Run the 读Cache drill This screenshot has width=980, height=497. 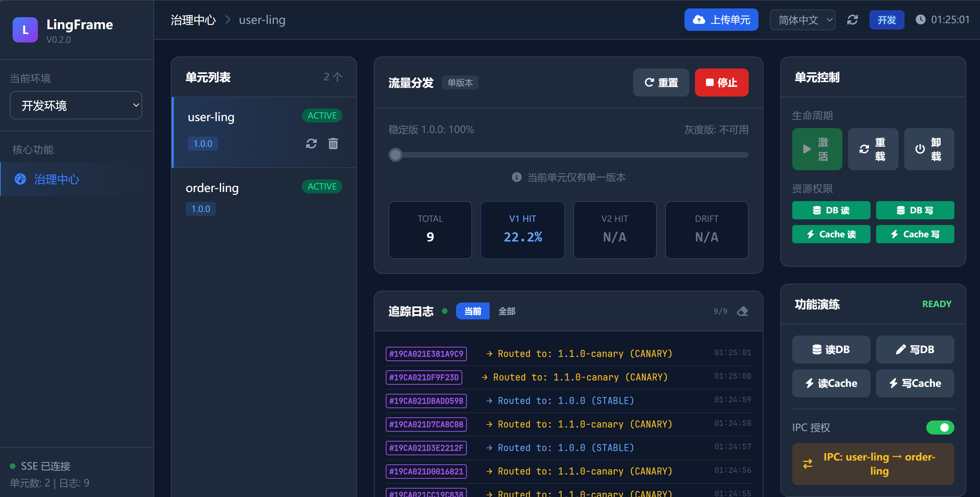coord(831,383)
